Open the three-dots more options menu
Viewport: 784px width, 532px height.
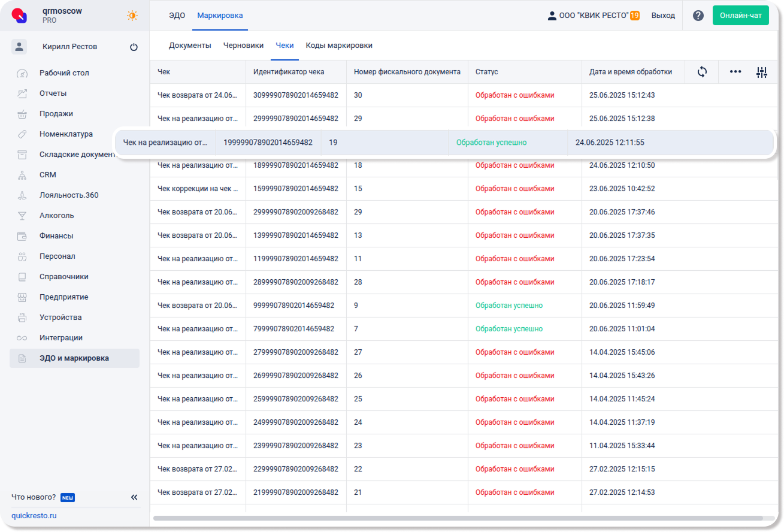[x=735, y=72]
